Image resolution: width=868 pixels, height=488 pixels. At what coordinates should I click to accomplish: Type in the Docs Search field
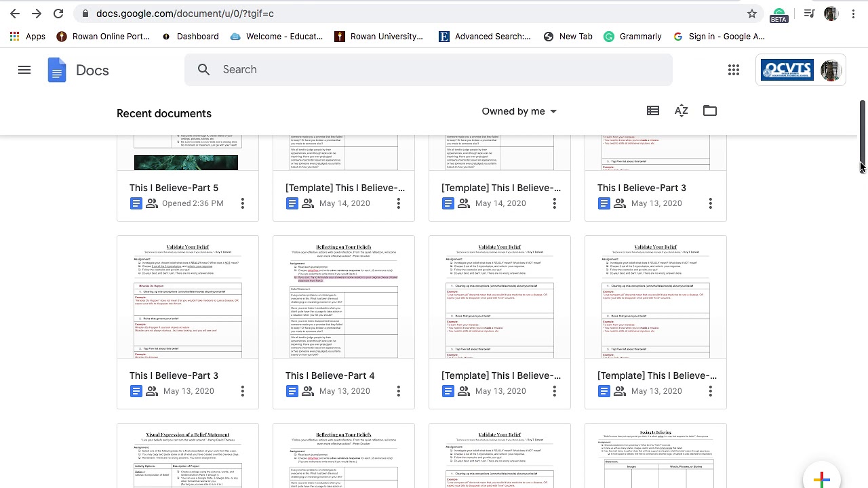tap(429, 69)
